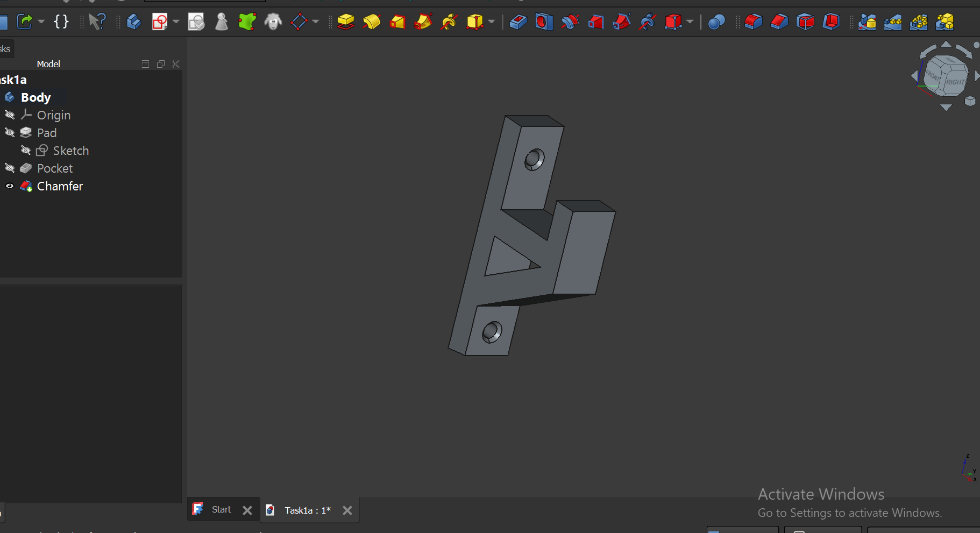The width and height of the screenshot is (980, 533).
Task: Select the Pad tool in toolbar
Action: tap(345, 22)
